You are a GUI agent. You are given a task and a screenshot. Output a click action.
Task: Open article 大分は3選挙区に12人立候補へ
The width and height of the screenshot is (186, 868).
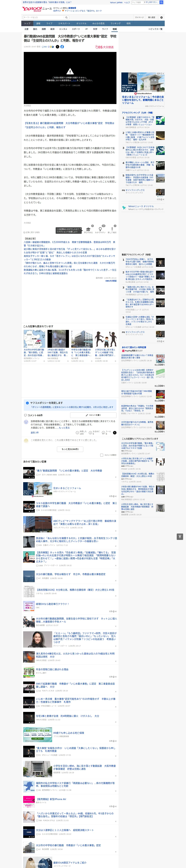click(65, 830)
